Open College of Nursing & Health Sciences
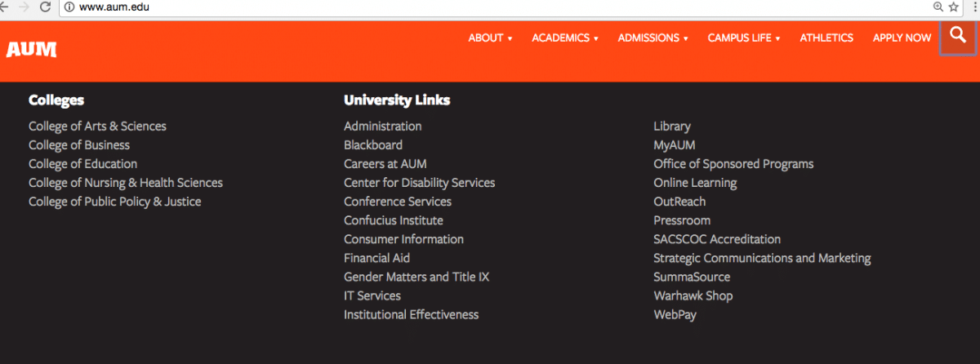 tap(126, 183)
